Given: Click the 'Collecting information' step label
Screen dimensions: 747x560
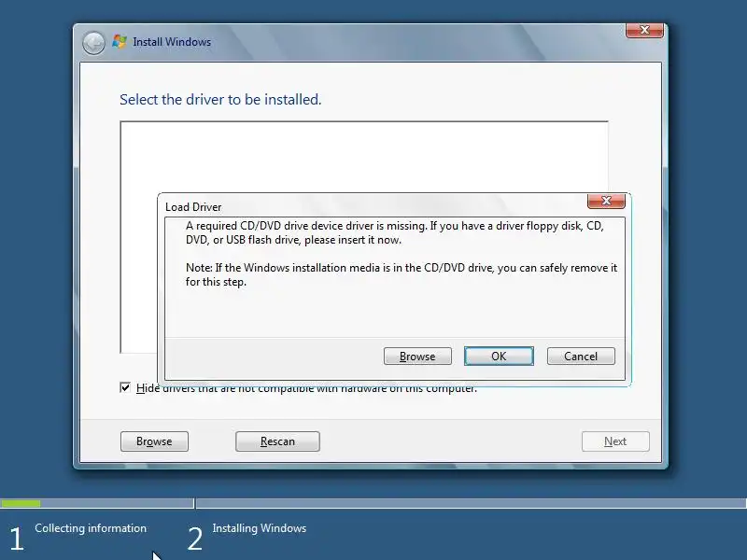Looking at the screenshot, I should (x=91, y=528).
